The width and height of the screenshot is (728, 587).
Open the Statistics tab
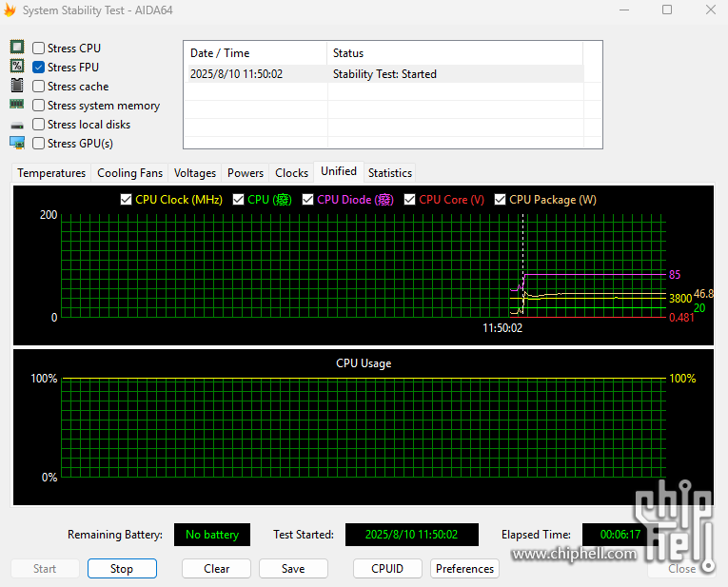coord(390,173)
